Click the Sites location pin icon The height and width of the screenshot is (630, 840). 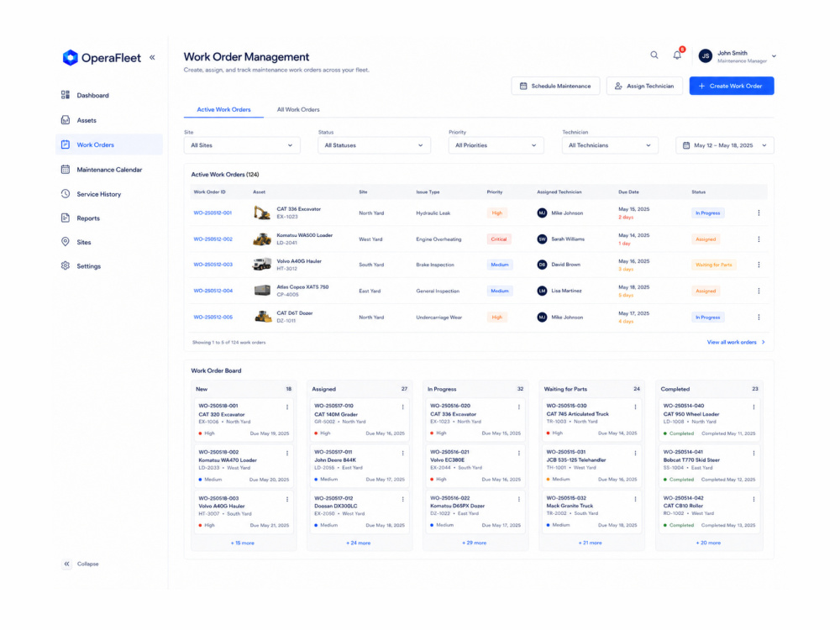click(66, 242)
